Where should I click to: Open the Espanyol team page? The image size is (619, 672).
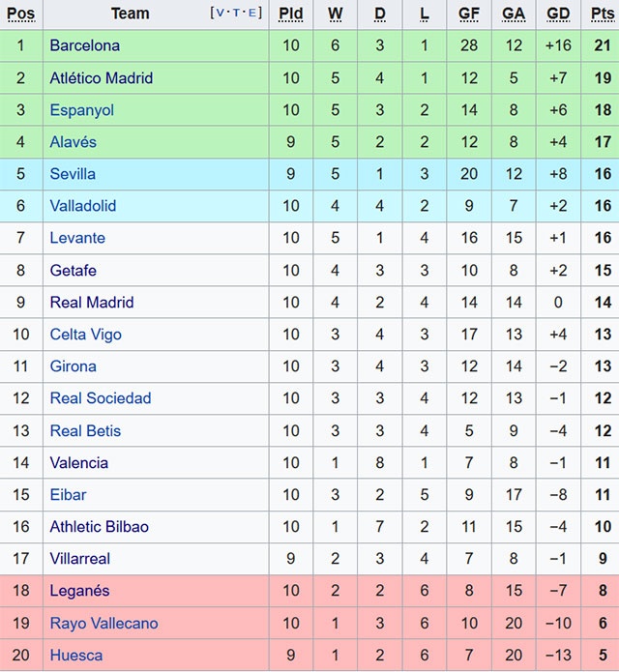82,110
